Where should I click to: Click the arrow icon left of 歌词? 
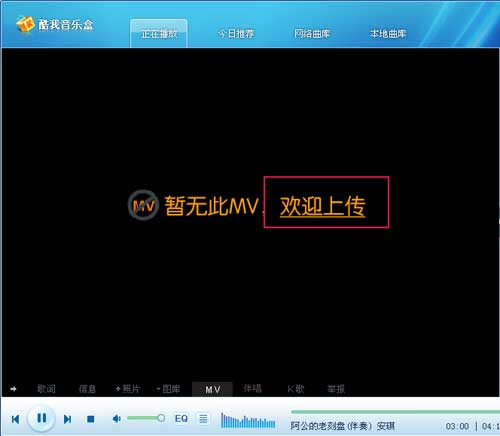point(13,389)
